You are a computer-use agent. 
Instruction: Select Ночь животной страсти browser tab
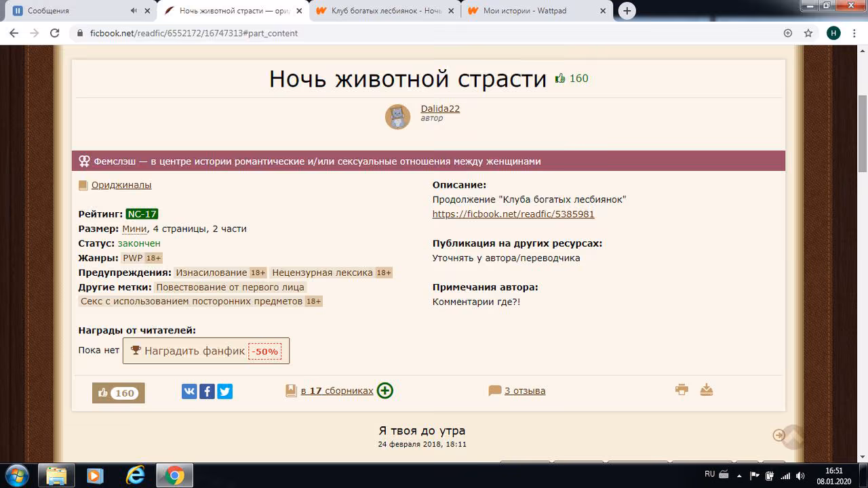[233, 11]
